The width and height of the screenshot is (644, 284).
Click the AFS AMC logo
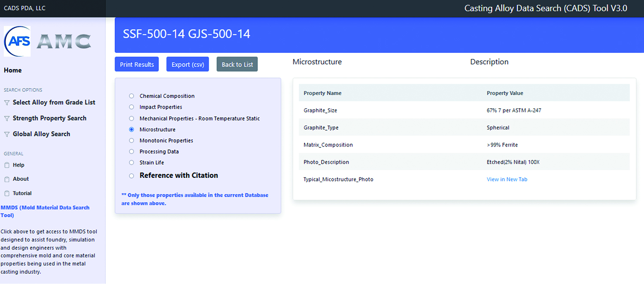[x=47, y=41]
